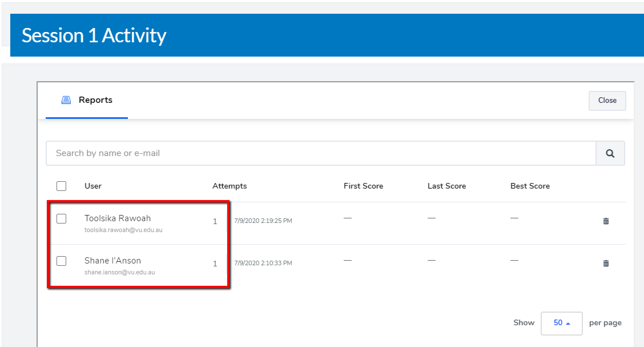The image size is (644, 347).
Task: Click email toolsika.rawoah@vu.edu.au
Action: 124,230
